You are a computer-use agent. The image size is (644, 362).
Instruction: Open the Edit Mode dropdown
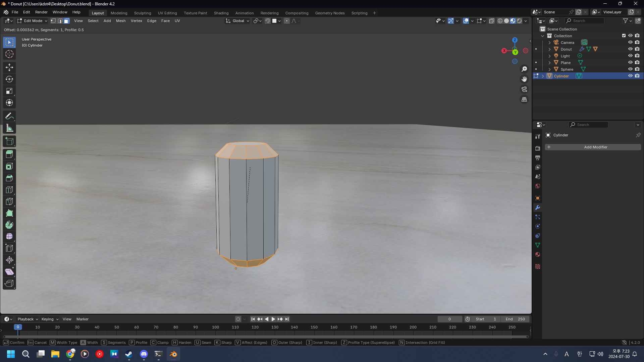(x=32, y=21)
